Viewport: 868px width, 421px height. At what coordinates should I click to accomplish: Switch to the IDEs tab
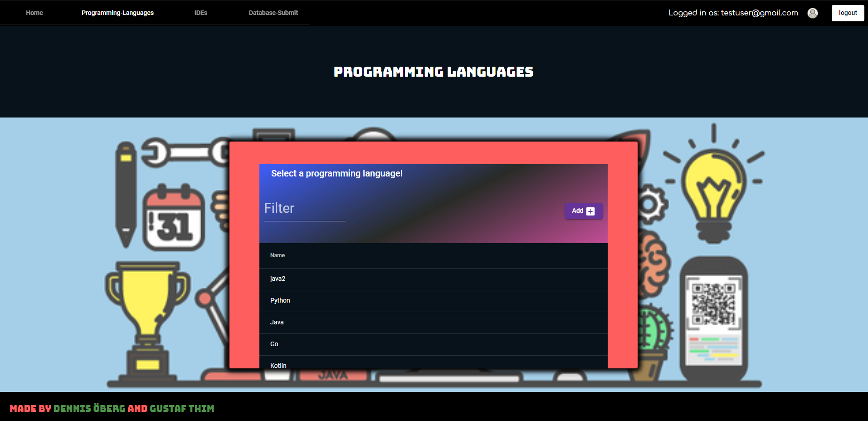pyautogui.click(x=201, y=13)
